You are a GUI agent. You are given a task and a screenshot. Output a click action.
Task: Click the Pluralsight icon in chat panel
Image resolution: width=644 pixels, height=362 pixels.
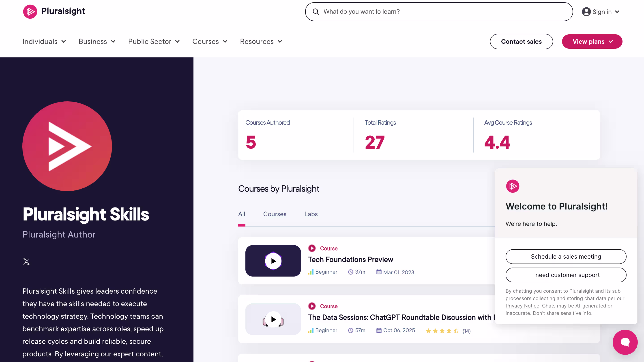[x=513, y=186]
